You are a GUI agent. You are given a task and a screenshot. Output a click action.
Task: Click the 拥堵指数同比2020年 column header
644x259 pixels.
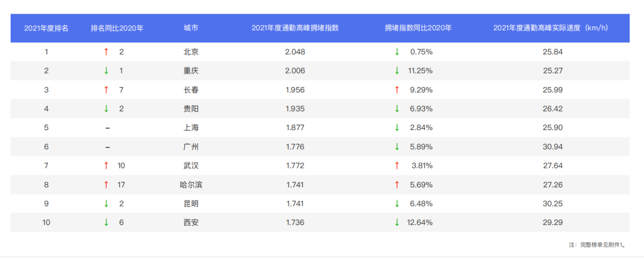pos(418,28)
